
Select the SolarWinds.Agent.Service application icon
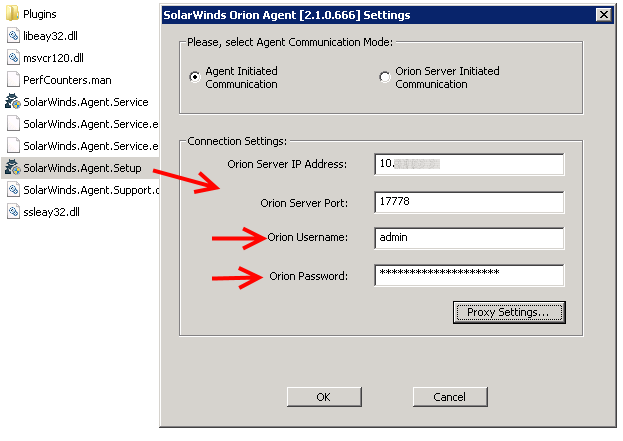tap(13, 101)
